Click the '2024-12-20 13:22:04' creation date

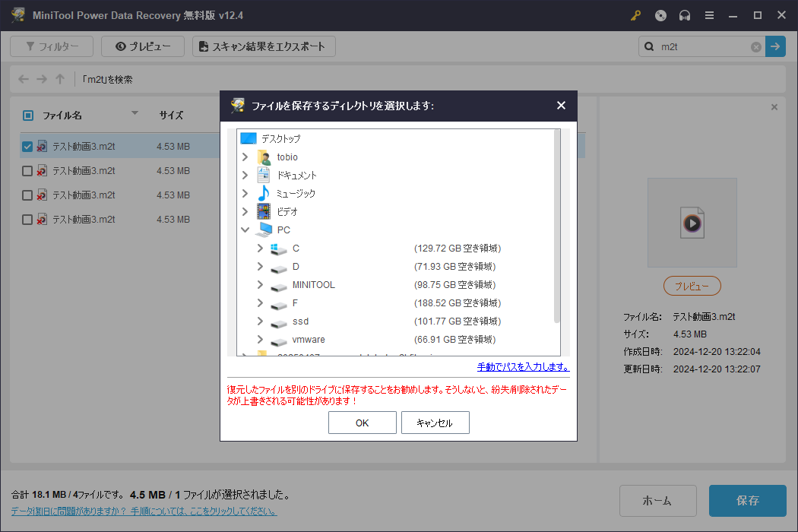click(x=717, y=352)
